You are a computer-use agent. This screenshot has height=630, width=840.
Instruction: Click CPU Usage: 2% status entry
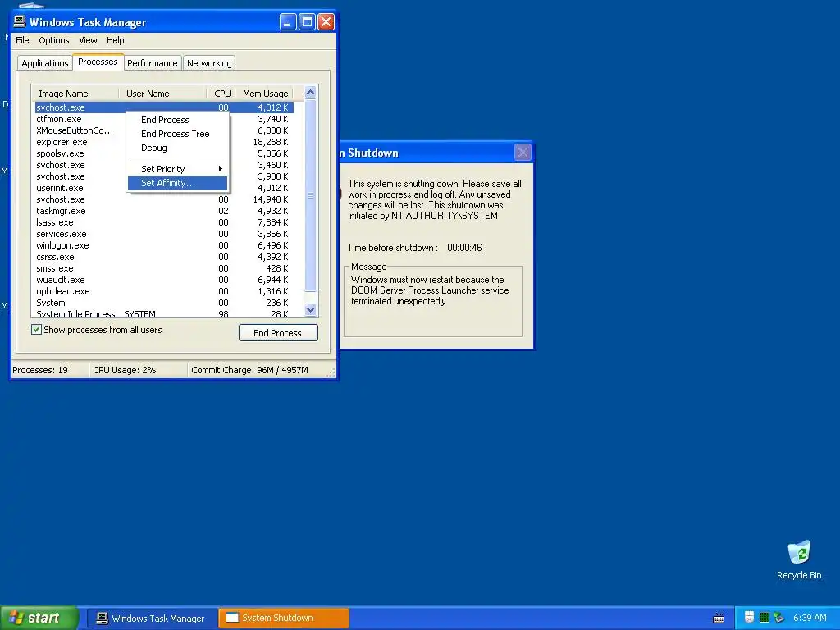click(x=125, y=370)
